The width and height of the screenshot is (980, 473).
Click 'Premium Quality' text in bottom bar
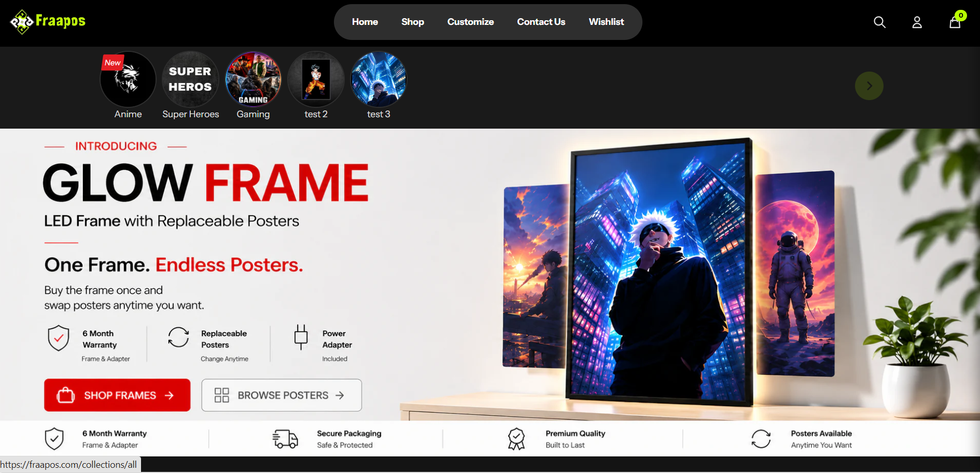tap(575, 434)
